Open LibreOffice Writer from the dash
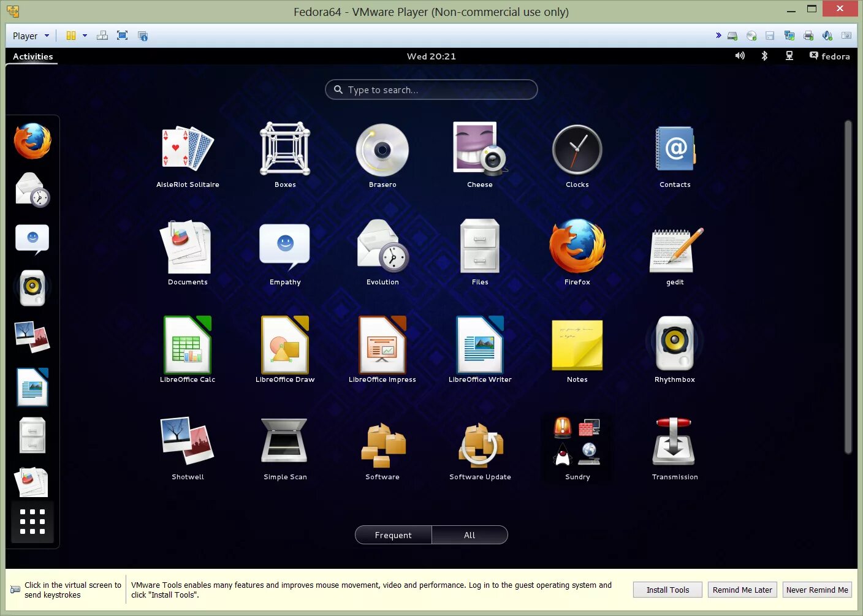The height and width of the screenshot is (616, 863). [32, 387]
